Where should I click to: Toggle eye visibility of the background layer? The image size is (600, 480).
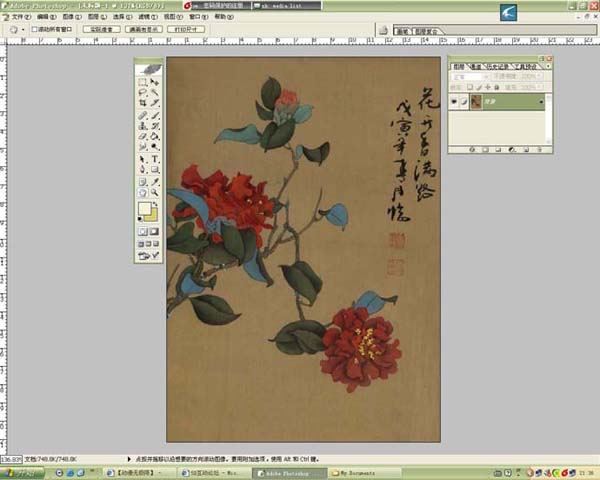[454, 102]
